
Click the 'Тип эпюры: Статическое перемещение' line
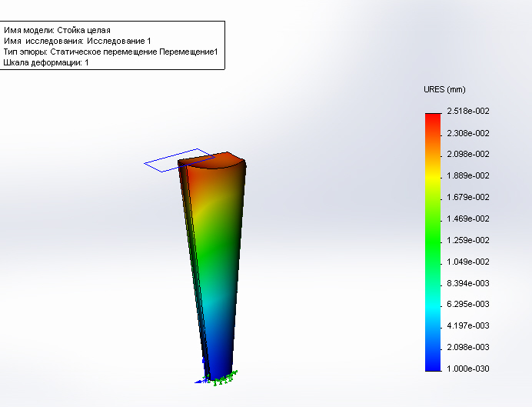(x=111, y=52)
